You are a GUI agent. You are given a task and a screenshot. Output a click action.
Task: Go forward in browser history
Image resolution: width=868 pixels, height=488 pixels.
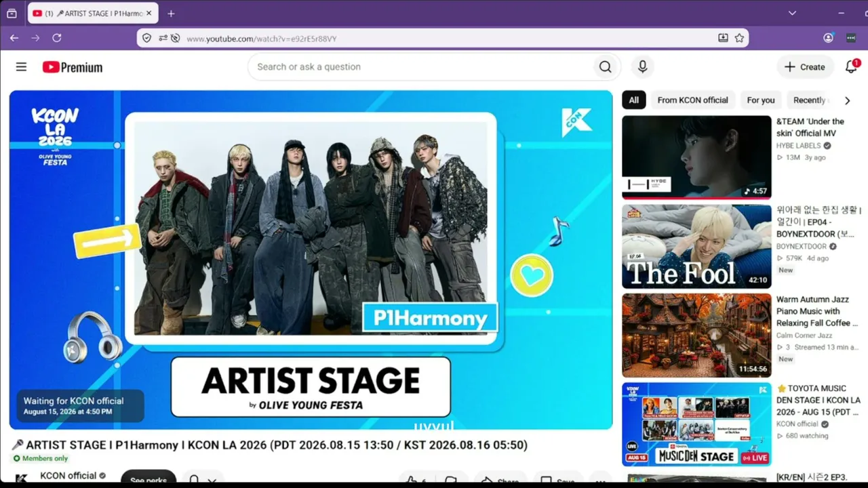[x=35, y=38]
